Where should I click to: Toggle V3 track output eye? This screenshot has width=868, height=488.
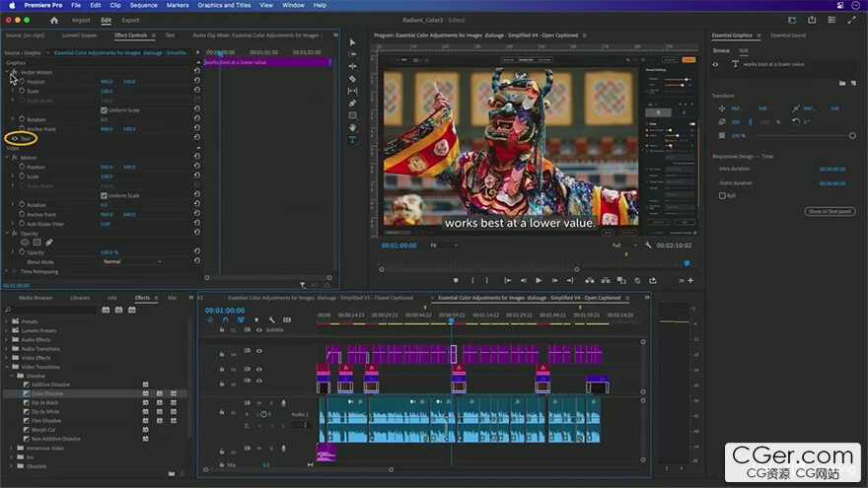click(259, 369)
